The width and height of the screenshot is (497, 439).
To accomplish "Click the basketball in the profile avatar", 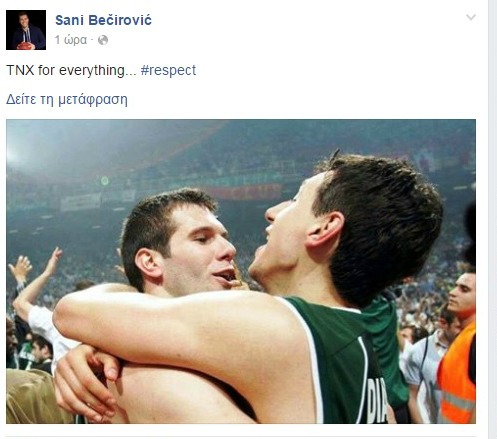I will (25, 46).
